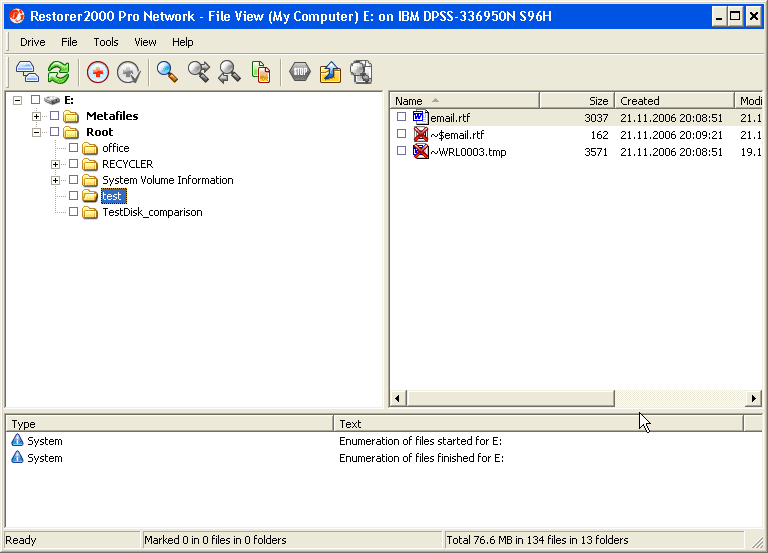Check the ~WRL0003.tmp file checkbox

coord(402,151)
